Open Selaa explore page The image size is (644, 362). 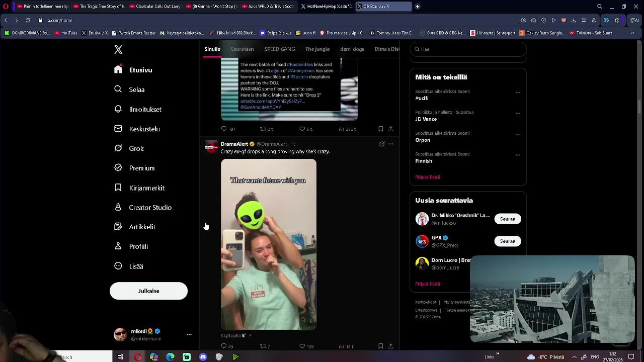[130, 89]
